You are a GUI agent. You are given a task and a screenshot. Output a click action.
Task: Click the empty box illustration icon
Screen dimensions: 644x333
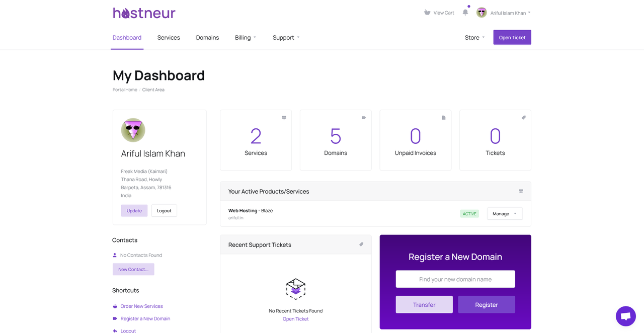296,289
